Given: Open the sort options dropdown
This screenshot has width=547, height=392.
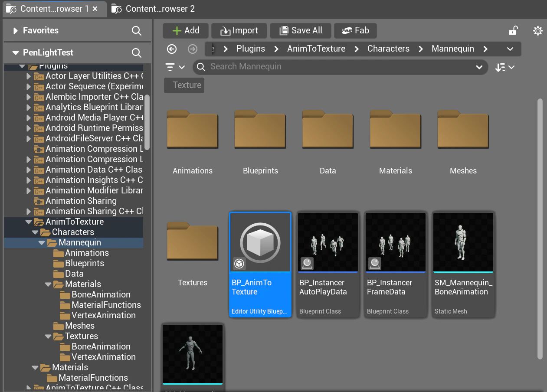Looking at the screenshot, I should (505, 67).
